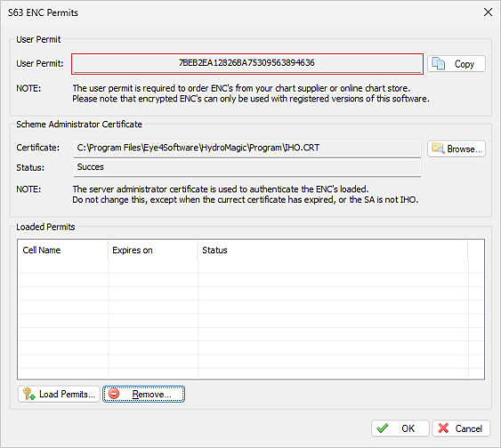
Task: Click the Certificate path field
Action: coord(247,148)
